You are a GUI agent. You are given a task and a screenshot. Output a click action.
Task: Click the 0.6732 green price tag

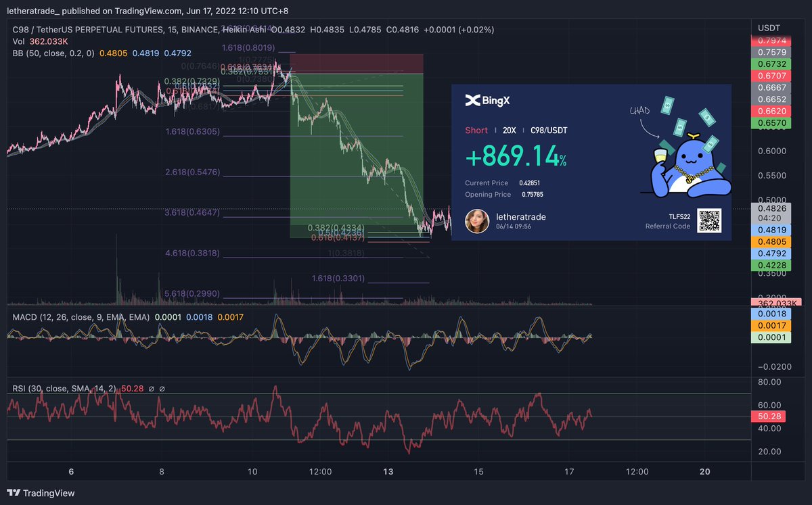[771, 64]
